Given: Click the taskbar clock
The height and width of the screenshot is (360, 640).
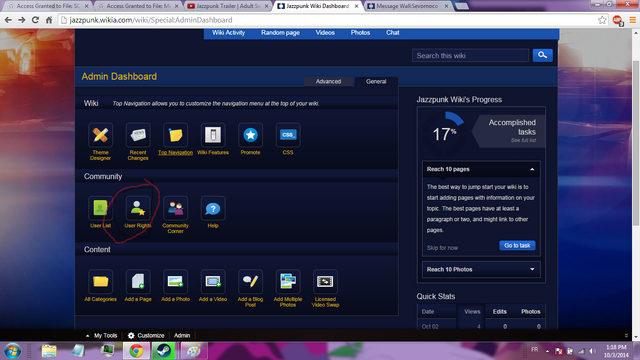Looking at the screenshot, I should pyautogui.click(x=616, y=351).
